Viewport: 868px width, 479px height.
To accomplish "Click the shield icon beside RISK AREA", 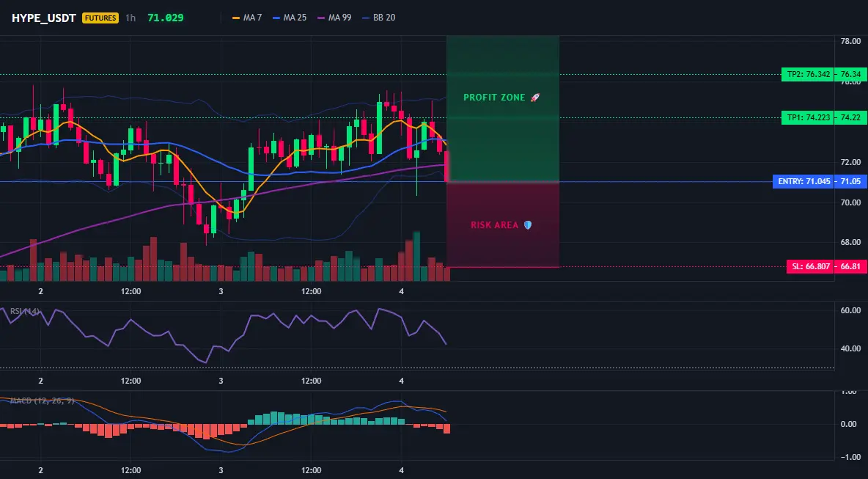I will [528, 225].
